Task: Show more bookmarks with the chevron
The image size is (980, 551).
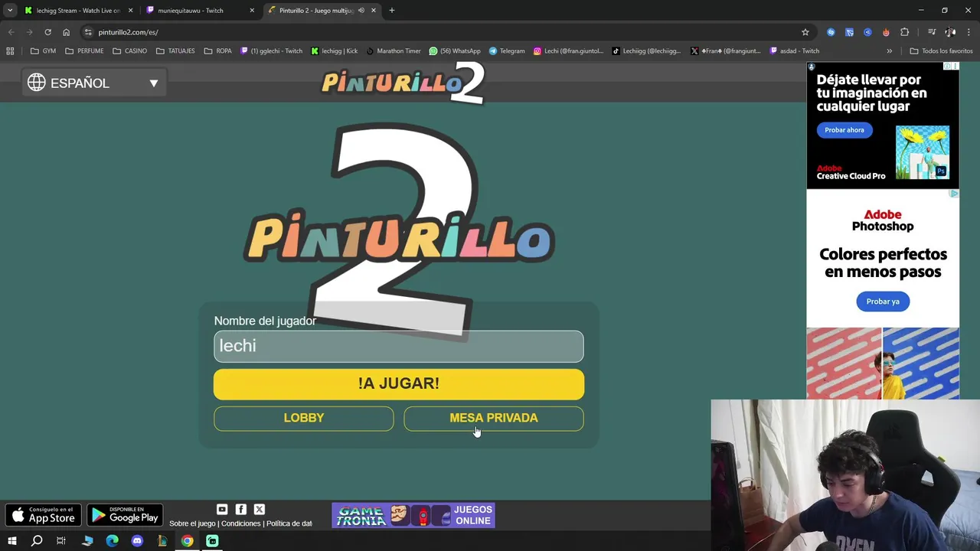Action: click(x=889, y=51)
